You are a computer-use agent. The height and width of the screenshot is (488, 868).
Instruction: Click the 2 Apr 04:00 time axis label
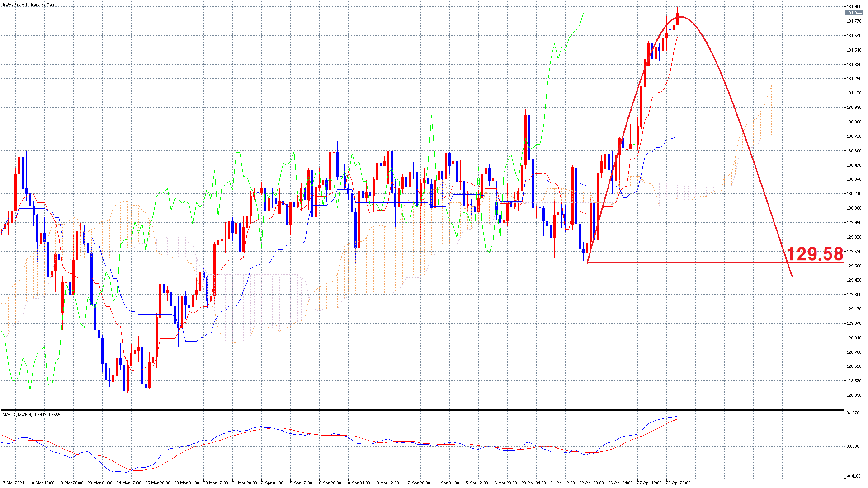coord(273,483)
